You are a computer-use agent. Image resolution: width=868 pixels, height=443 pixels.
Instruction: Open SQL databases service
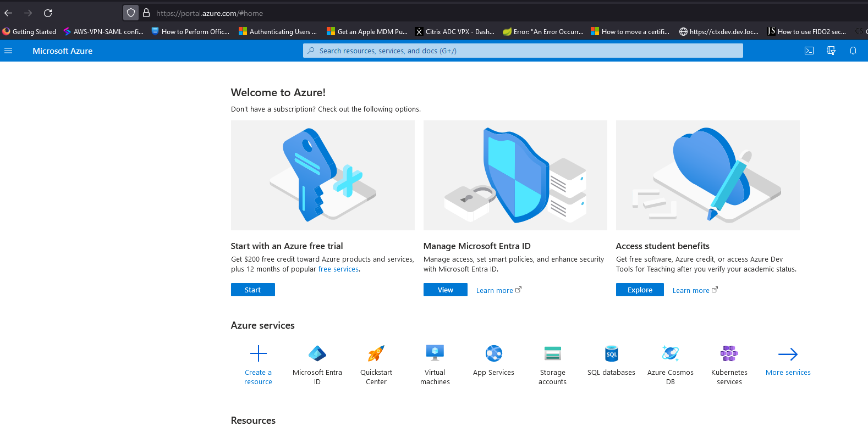coord(611,353)
